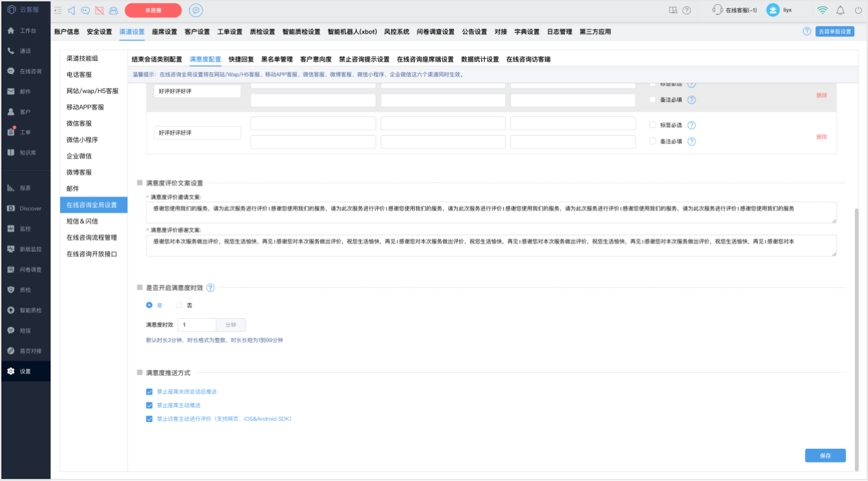The width and height of the screenshot is (868, 481).
Task: Open the 在线客服(-1) status dropdown
Action: [x=735, y=10]
